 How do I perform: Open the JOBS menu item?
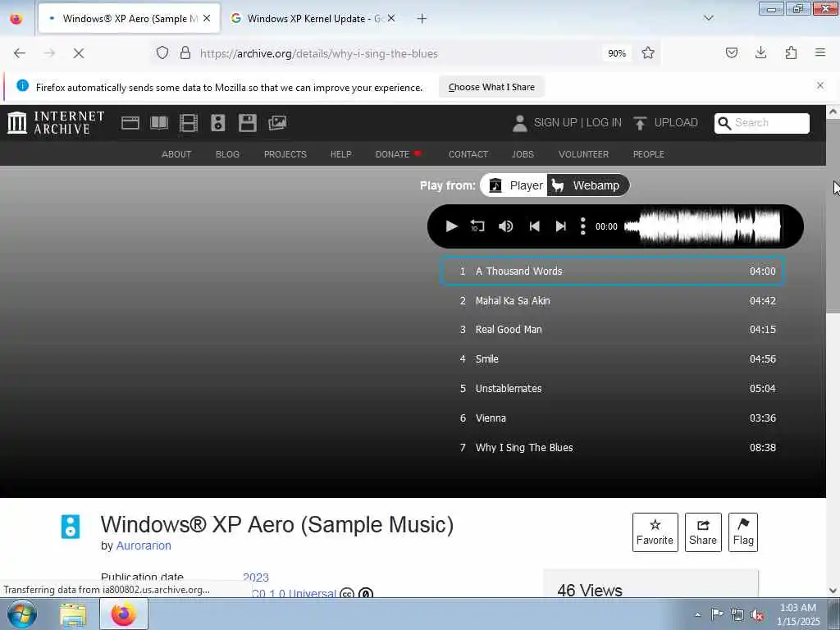pyautogui.click(x=523, y=154)
